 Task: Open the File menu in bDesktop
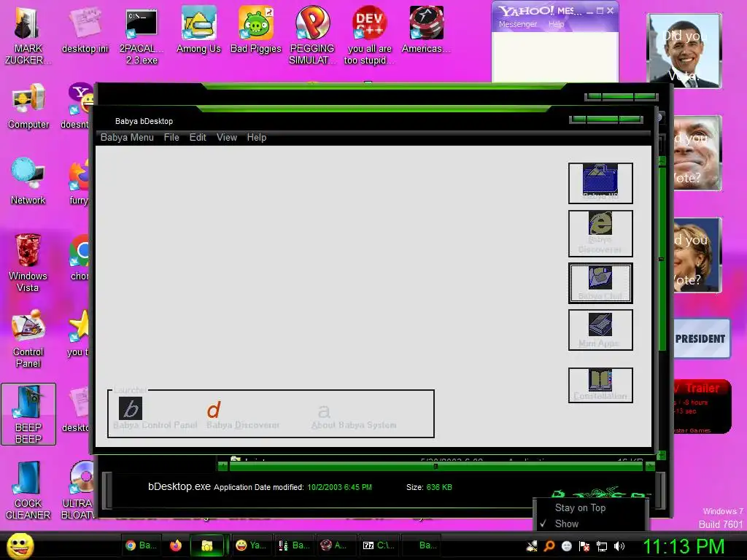[x=171, y=138]
